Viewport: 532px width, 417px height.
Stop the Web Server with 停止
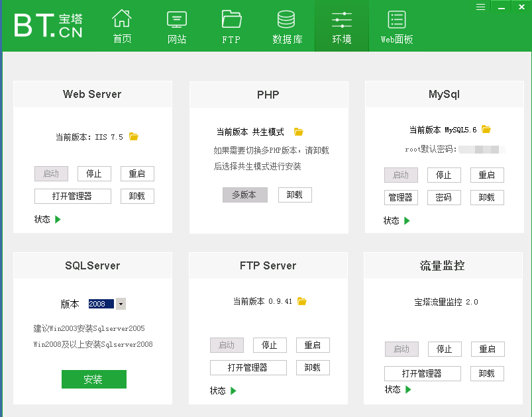94,173
